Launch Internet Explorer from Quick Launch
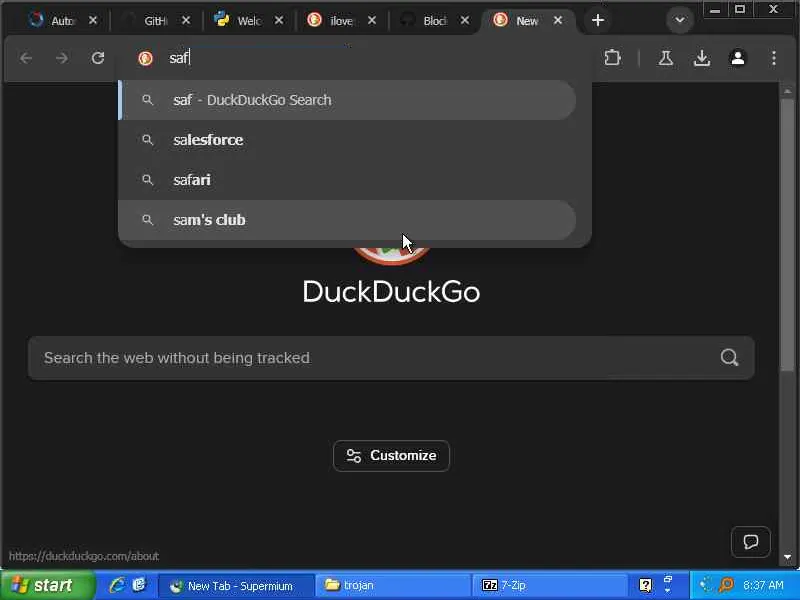 117,585
